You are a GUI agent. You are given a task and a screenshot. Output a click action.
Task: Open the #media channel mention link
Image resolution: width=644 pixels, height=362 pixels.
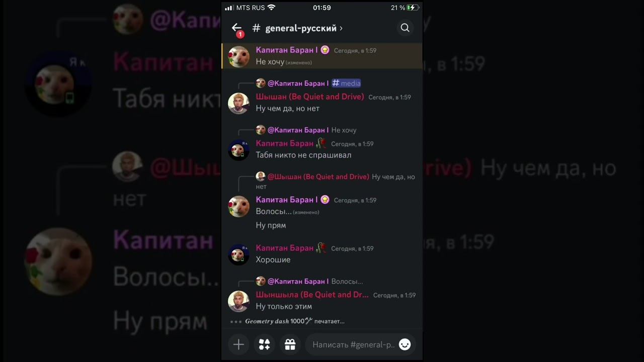coord(346,83)
